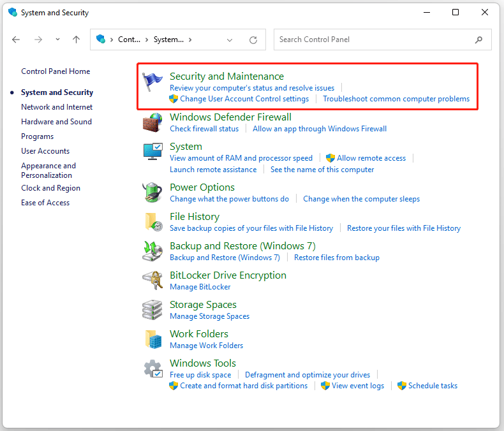Expand chevron after Cont... in address bar
Screen dimensions: 504x431
(147, 40)
